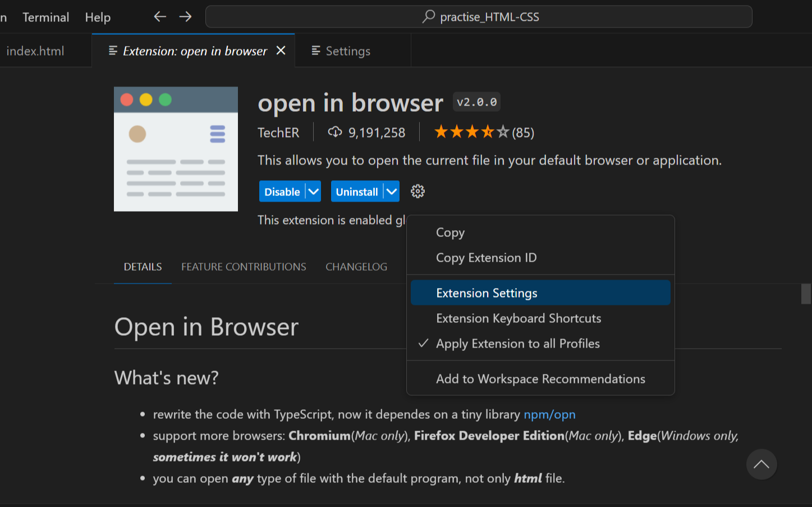Viewport: 812px width, 507px height.
Task: Click the (85) ratings count
Action: click(x=523, y=133)
